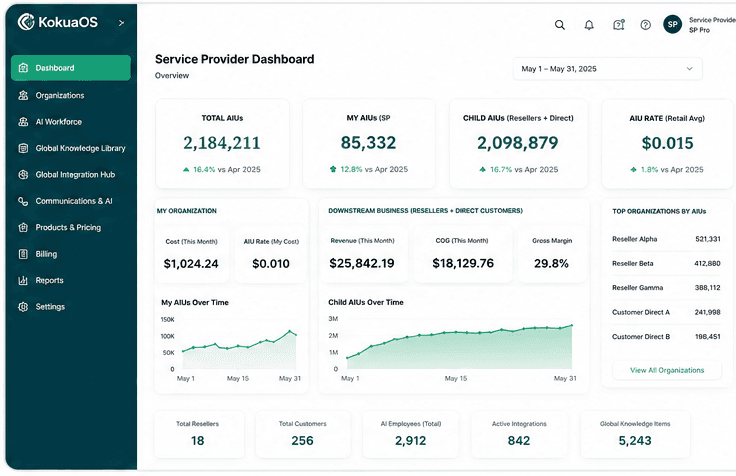
Task: Go to the AI Workforce menu label
Action: [59, 122]
